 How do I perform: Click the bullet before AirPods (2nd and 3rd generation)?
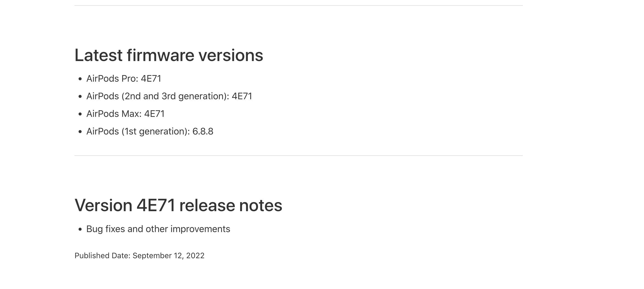click(80, 97)
